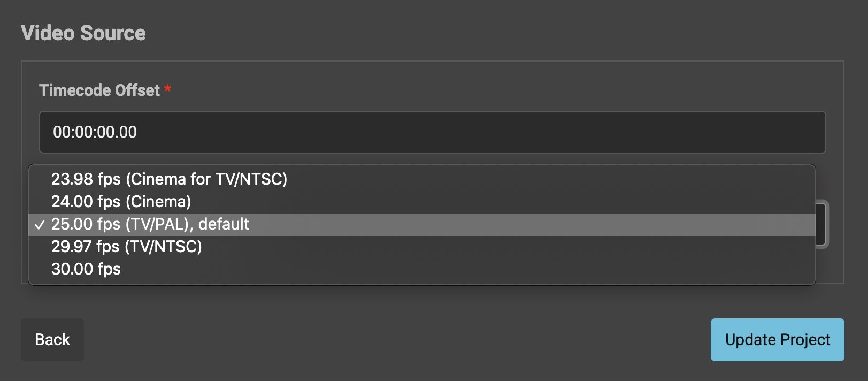Choose the 24.00 fps (Cinema) option
The image size is (868, 381).
[x=422, y=202]
